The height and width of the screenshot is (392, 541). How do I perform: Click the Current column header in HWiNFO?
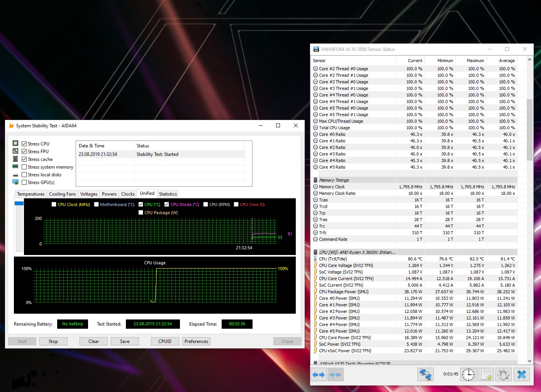(x=410, y=61)
